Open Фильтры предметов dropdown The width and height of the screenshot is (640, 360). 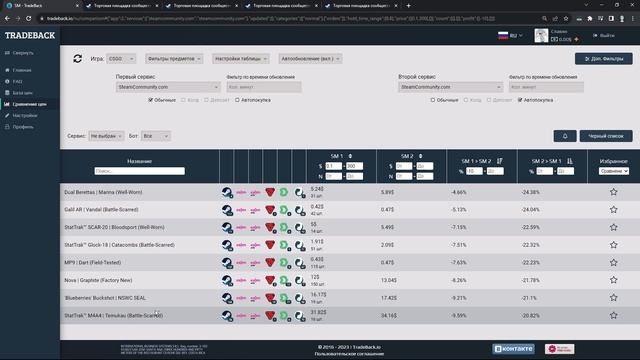[x=174, y=59]
